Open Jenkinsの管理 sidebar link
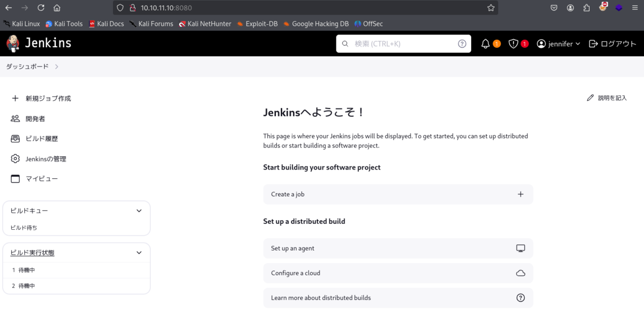The height and width of the screenshot is (336, 644). pyautogui.click(x=46, y=159)
